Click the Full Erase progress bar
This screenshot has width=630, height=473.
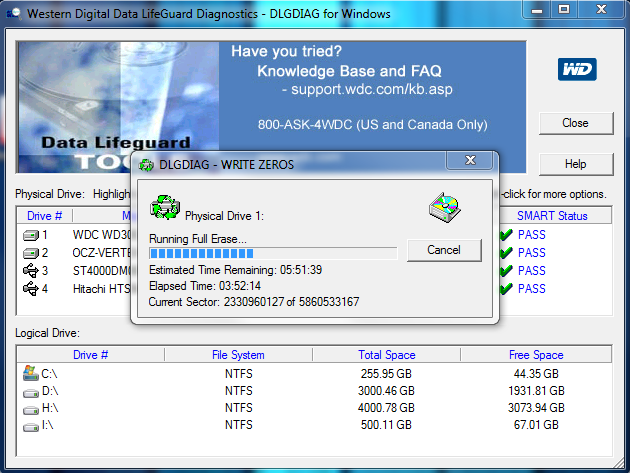(x=273, y=253)
